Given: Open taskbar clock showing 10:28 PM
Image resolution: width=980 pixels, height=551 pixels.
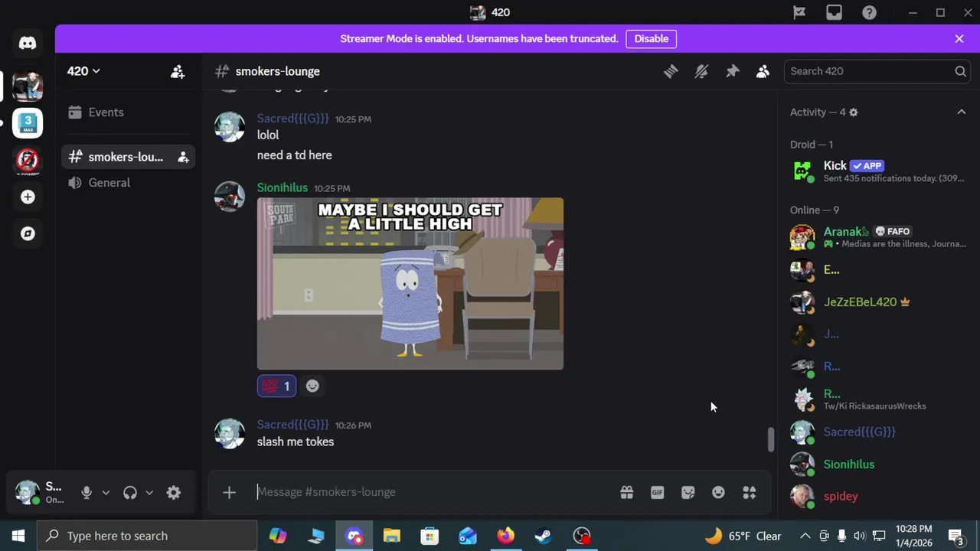Looking at the screenshot, I should click(913, 536).
